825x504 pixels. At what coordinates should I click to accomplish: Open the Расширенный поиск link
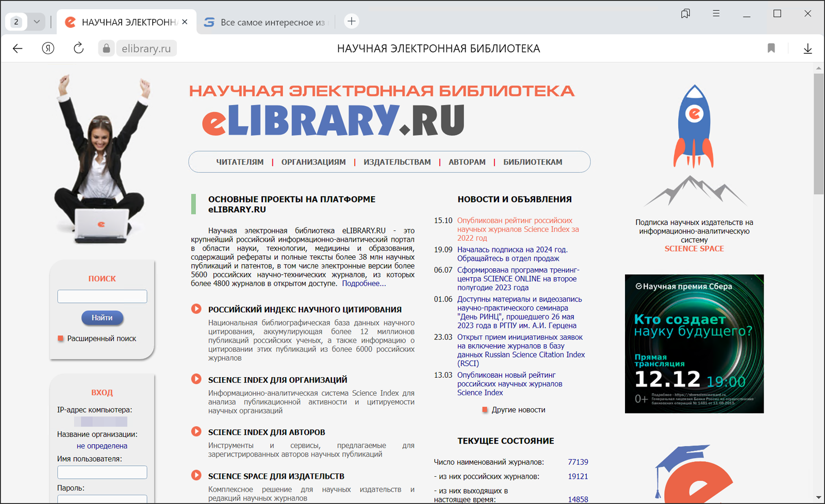click(x=102, y=339)
